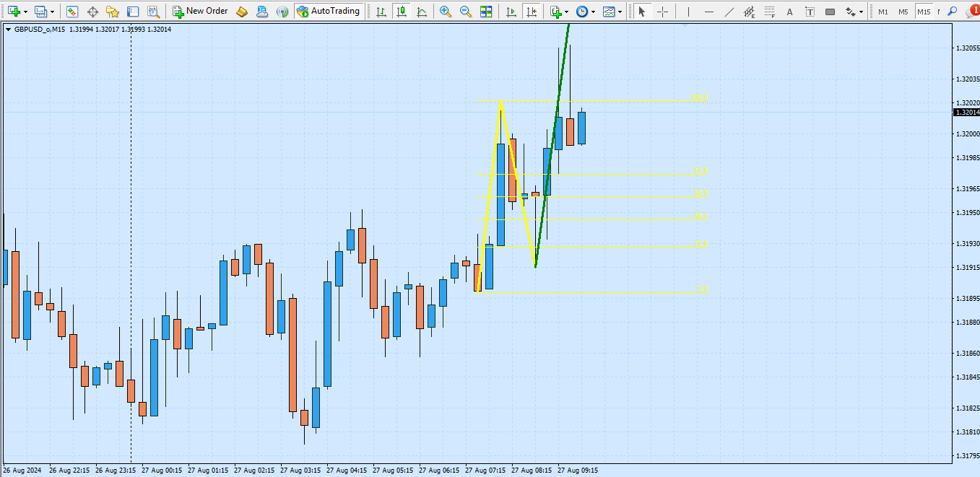Zoom out of the chart
Viewport: 980px width, 477px height.
(x=466, y=12)
